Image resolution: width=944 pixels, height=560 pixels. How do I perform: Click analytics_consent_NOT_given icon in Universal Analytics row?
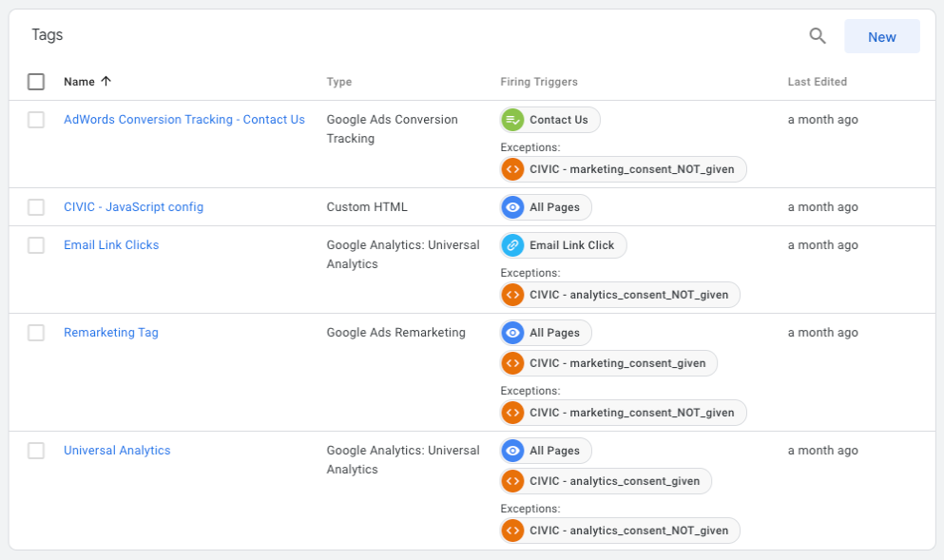point(513,531)
